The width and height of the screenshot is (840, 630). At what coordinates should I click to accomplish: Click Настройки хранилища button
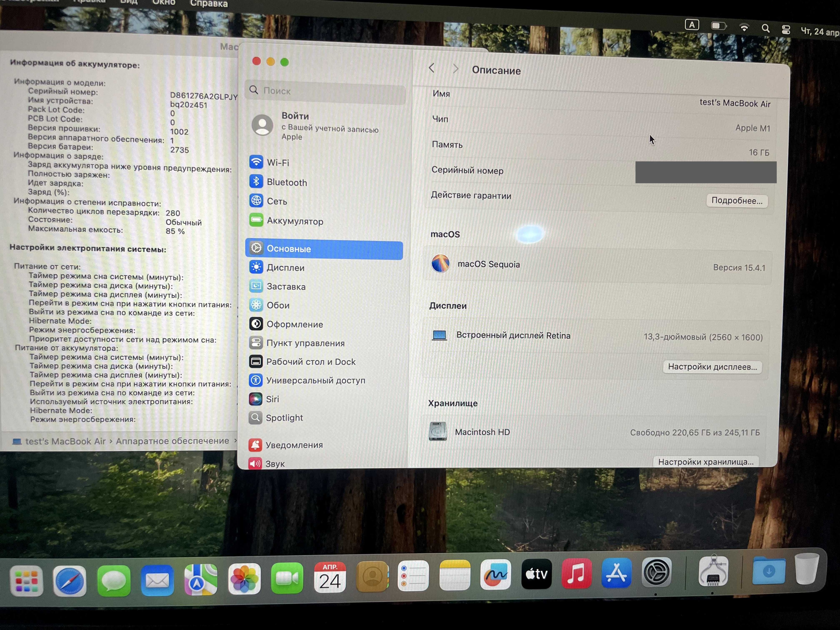pos(706,462)
